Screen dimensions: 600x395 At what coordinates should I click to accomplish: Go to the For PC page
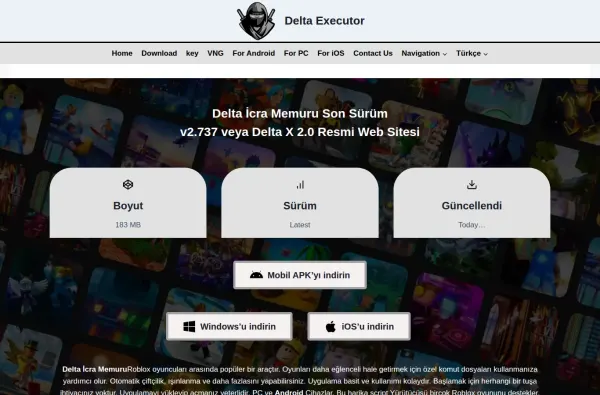point(296,54)
